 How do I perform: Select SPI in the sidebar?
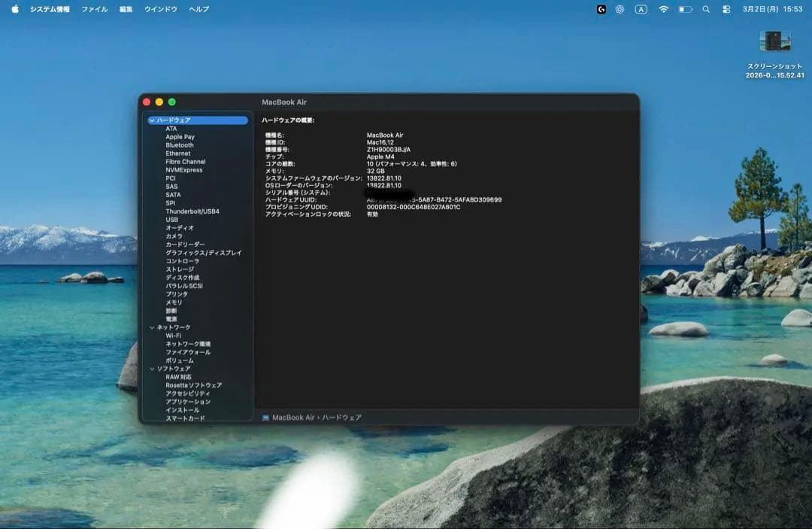tap(170, 203)
